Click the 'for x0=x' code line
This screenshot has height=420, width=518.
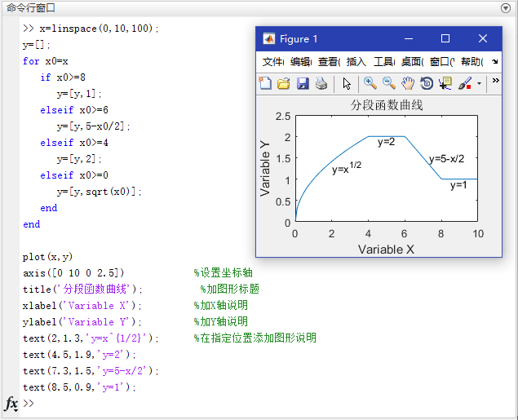[x=45, y=61]
